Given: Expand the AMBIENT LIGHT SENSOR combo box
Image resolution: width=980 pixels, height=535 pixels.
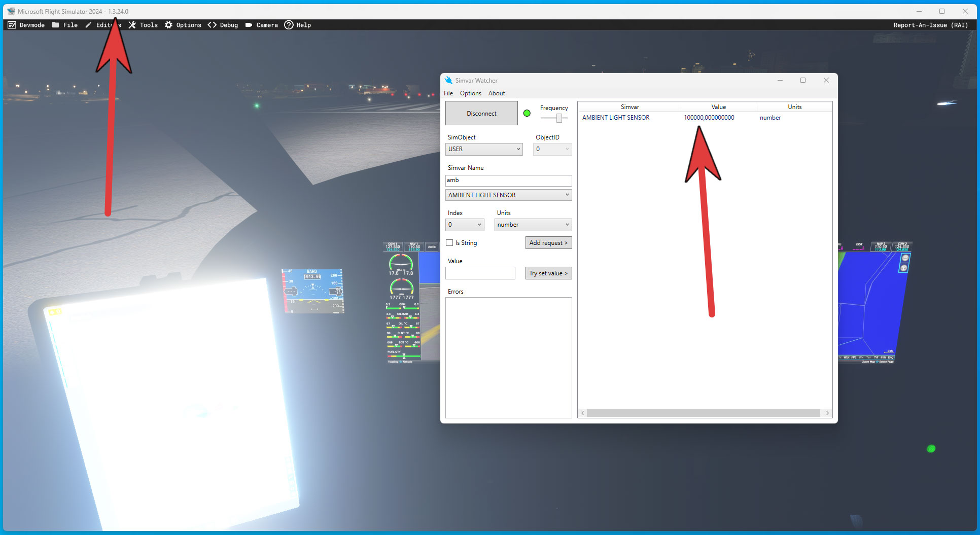Looking at the screenshot, I should point(508,195).
